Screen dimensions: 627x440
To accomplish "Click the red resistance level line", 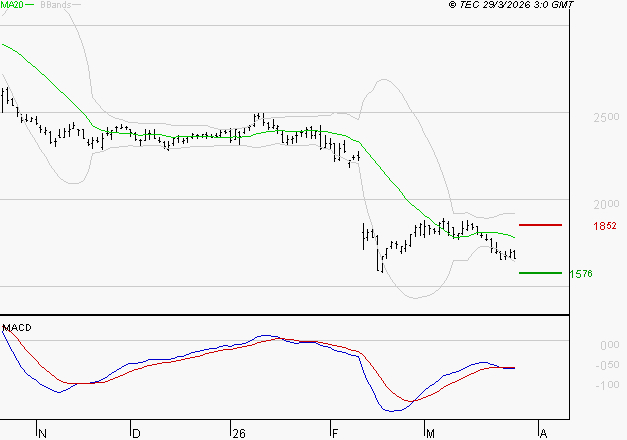I will pos(541,225).
